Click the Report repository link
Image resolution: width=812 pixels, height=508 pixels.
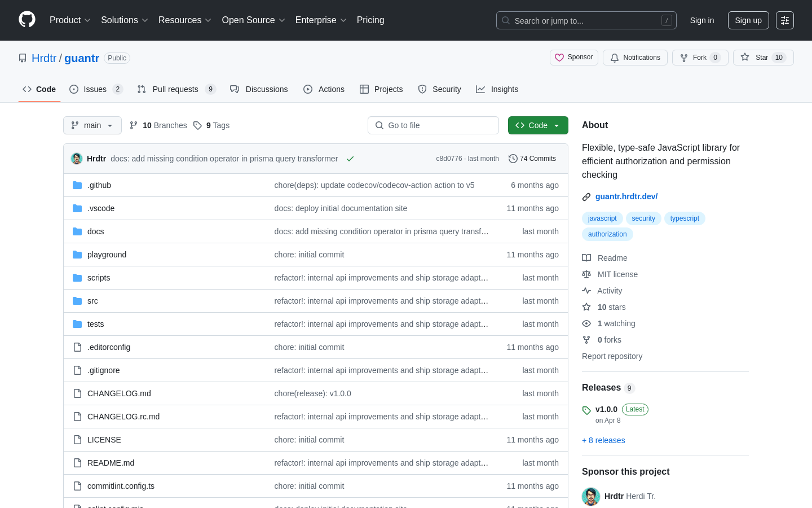tap(612, 356)
